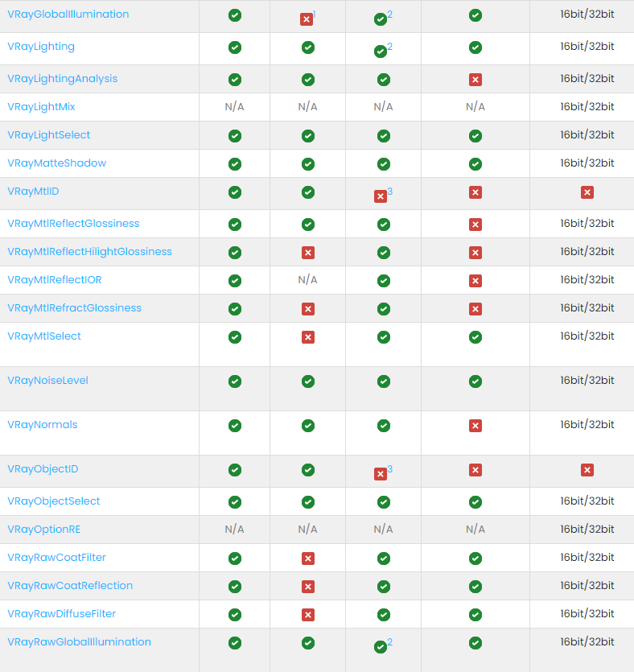Click footnote 2 in the VRayLighting row
Viewport: 634px width, 672px height.
click(x=390, y=47)
